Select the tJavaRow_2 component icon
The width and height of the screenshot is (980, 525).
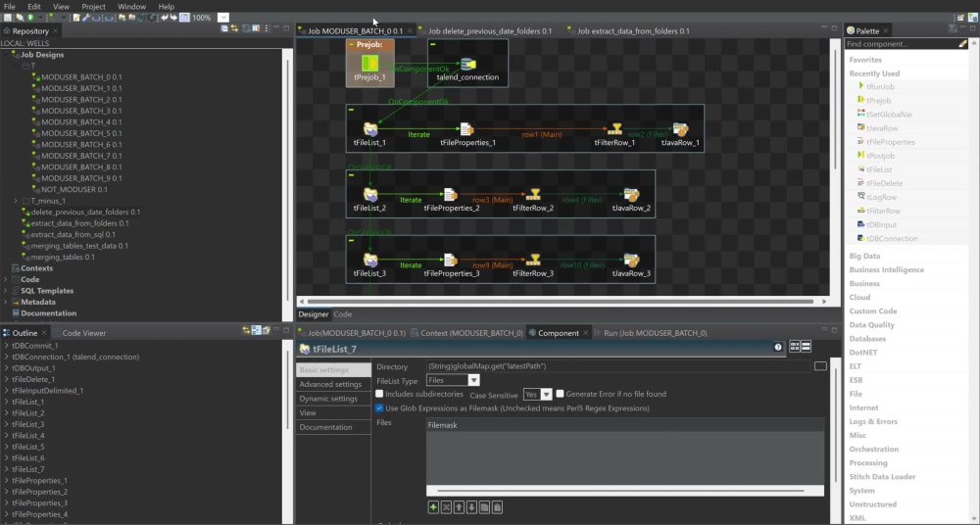coord(631,195)
